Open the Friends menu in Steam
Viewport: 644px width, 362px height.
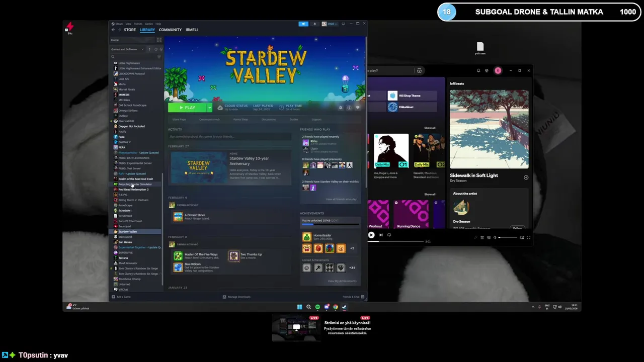[138, 24]
